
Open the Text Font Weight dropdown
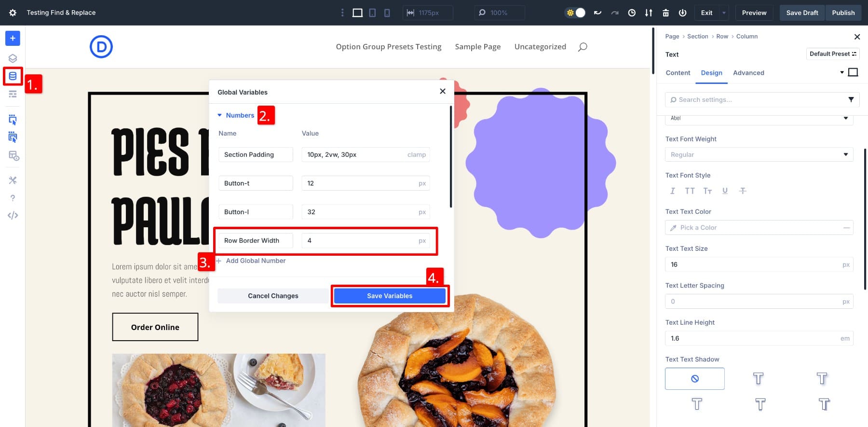759,155
